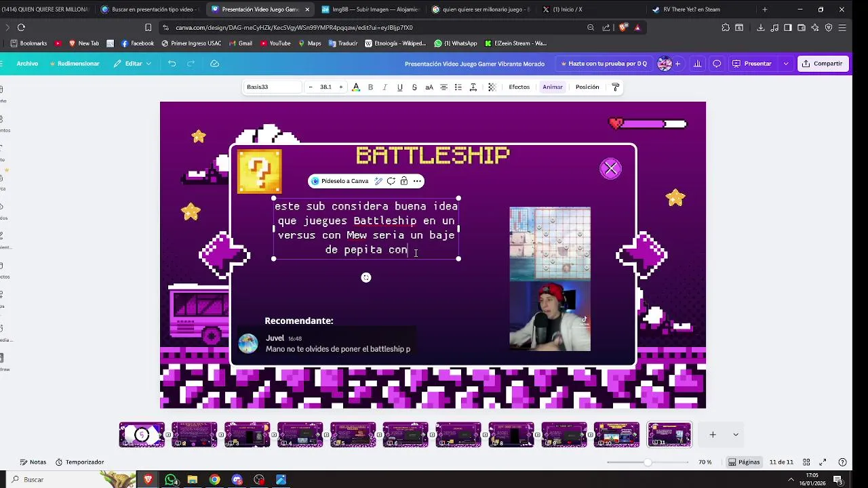868x488 pixels.
Task: Click the add collaborator plus icon
Action: pos(677,64)
